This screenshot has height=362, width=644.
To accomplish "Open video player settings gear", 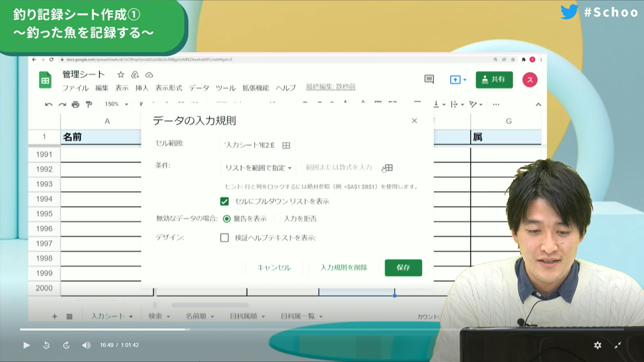I will [598, 345].
